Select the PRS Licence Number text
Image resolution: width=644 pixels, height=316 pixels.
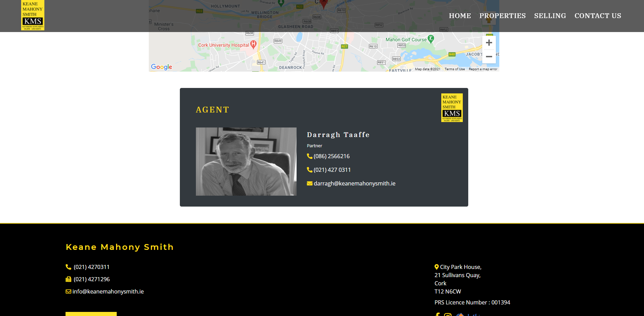coord(472,302)
